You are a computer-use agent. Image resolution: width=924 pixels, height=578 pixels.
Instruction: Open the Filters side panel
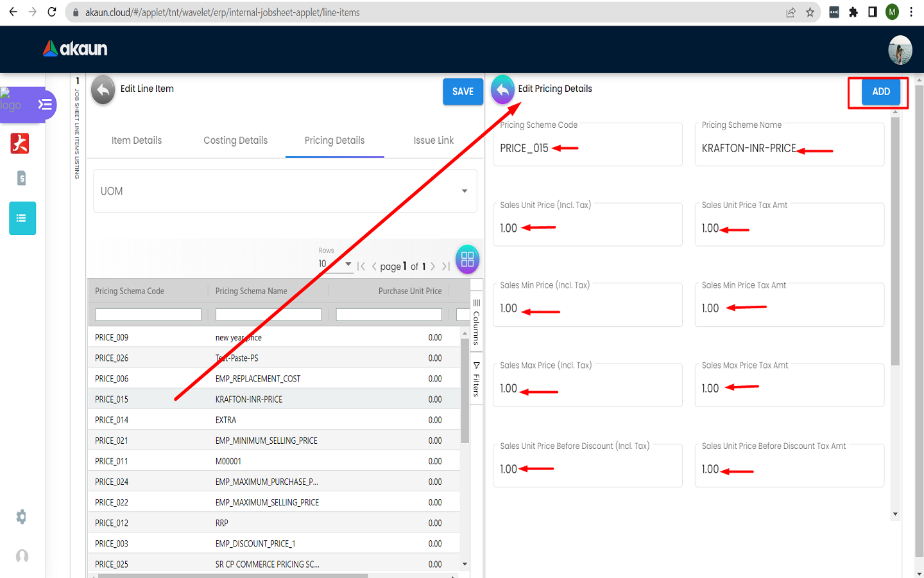[476, 379]
